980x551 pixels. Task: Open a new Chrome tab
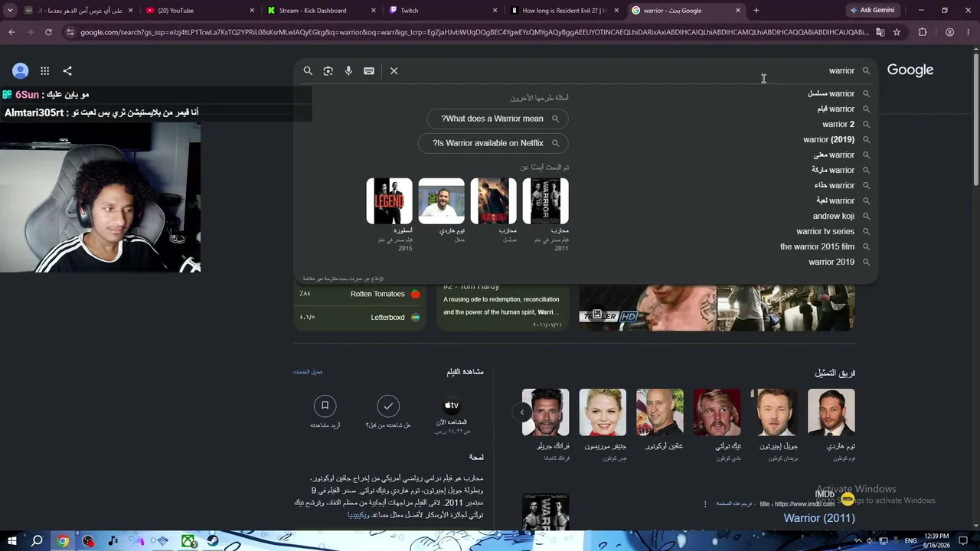pos(756,11)
